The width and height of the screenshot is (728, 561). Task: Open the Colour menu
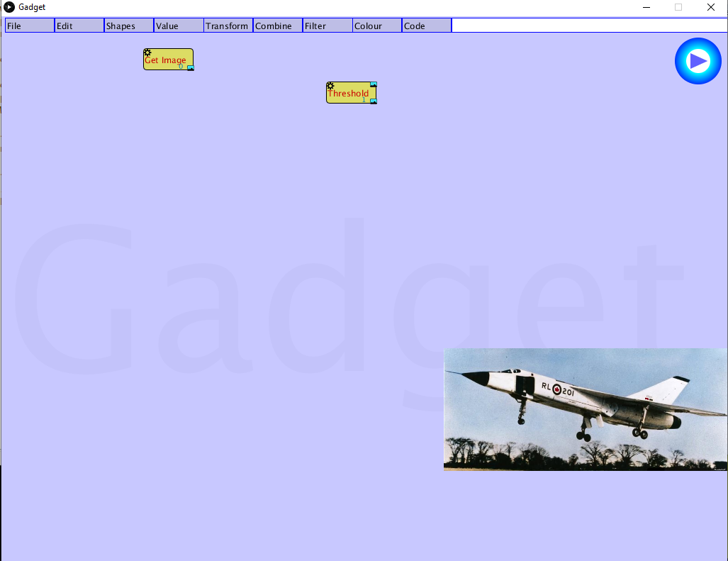click(377, 26)
